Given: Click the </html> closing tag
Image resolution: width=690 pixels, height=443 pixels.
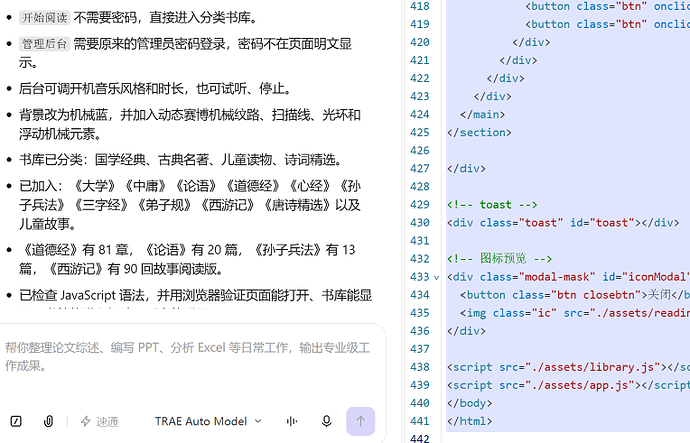Looking at the screenshot, I should coord(470,421).
